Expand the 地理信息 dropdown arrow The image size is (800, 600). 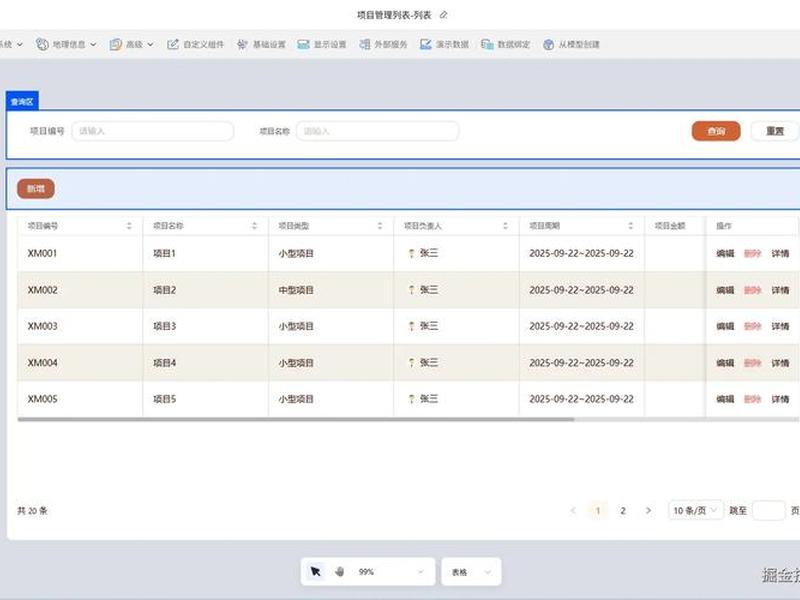point(93,44)
